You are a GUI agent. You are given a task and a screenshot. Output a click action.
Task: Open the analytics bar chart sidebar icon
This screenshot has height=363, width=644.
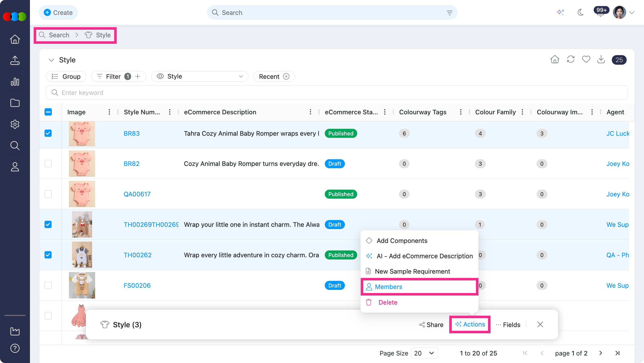coord(15,82)
